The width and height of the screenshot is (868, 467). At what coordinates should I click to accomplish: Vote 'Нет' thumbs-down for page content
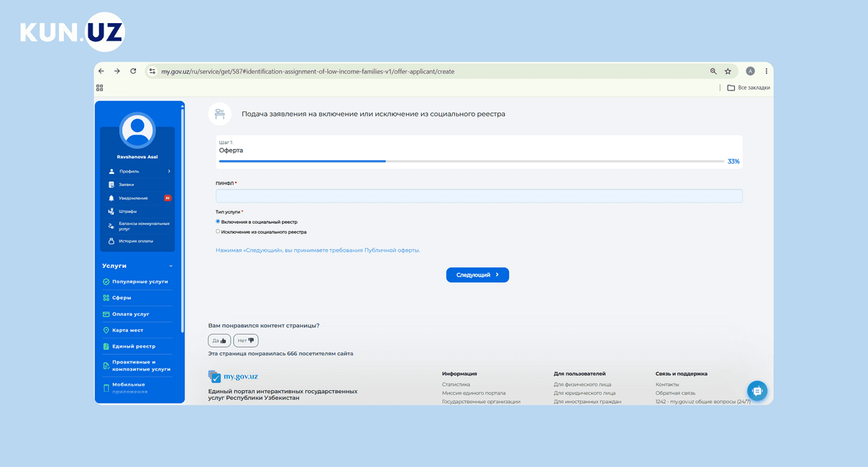tap(247, 340)
